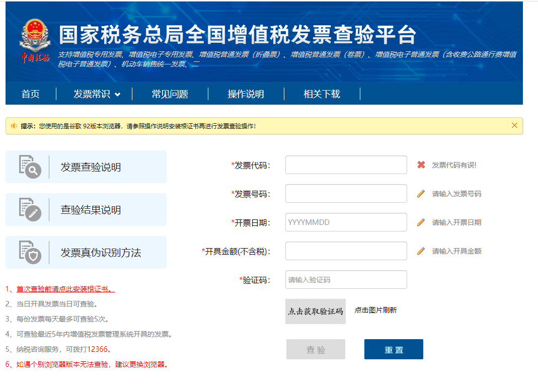
Task: Click the pencil icon beside 请输入开具金额
Action: pos(421,251)
